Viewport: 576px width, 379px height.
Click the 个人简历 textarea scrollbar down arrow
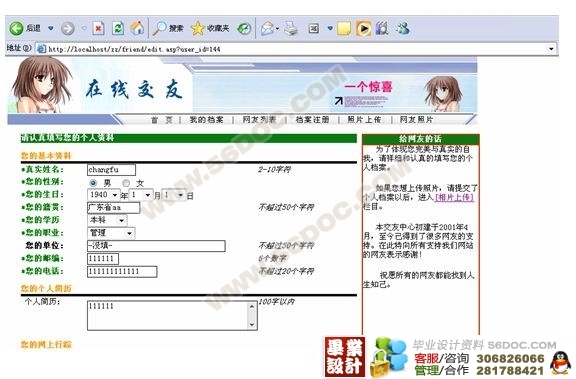click(252, 324)
